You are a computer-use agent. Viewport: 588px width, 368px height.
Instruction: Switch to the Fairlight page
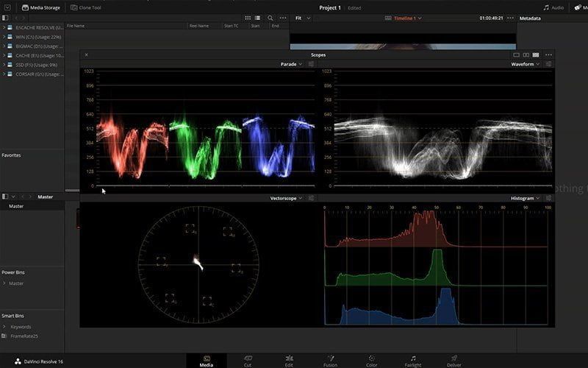[413, 361]
